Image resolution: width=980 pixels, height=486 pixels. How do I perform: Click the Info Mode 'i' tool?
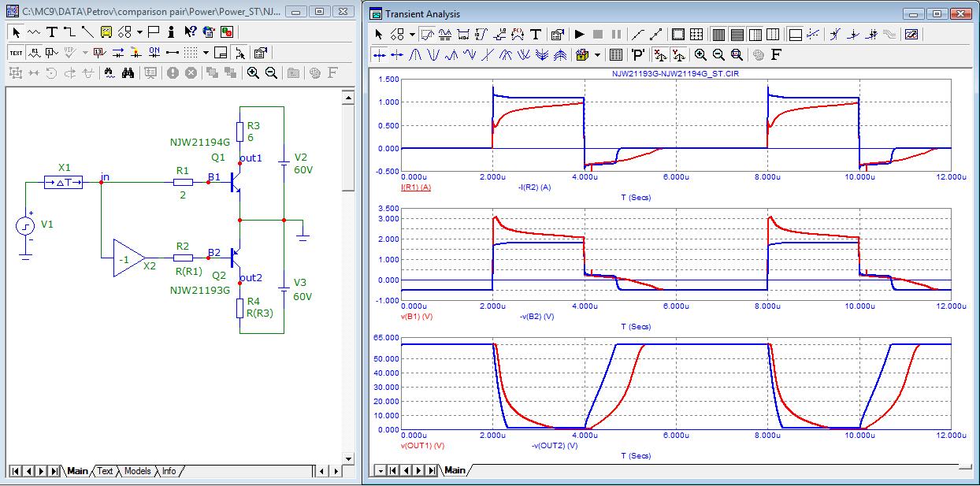point(171,32)
